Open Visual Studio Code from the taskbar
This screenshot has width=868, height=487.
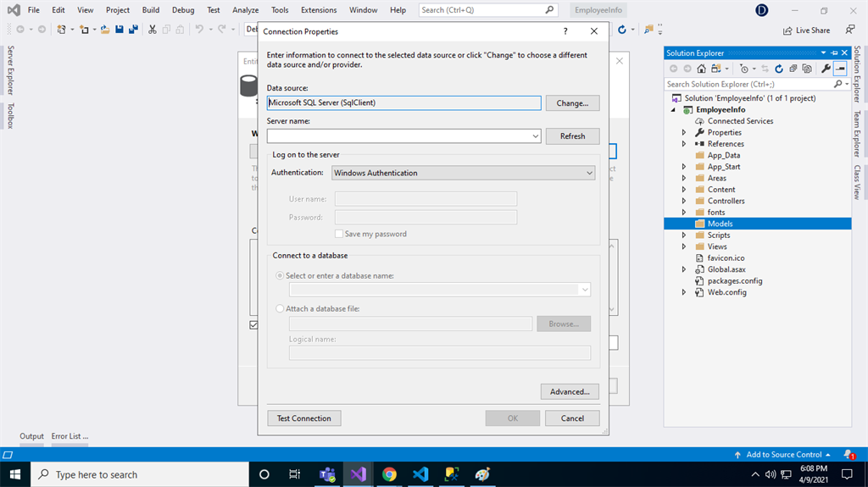coord(420,474)
